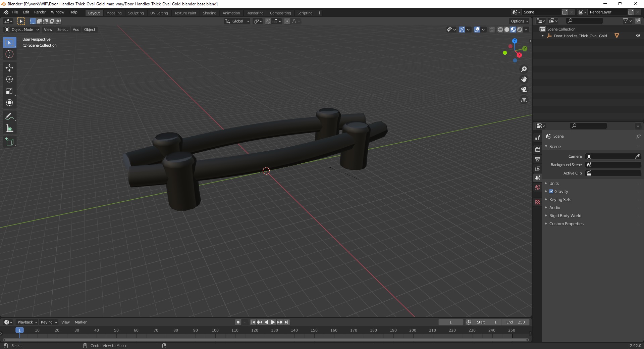Switch to rendered viewport shading

point(520,30)
